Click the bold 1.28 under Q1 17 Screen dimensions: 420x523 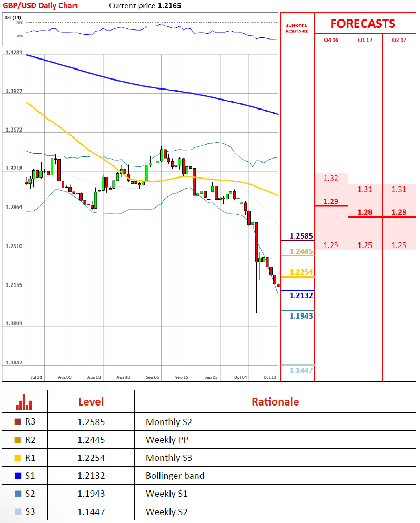click(x=365, y=212)
